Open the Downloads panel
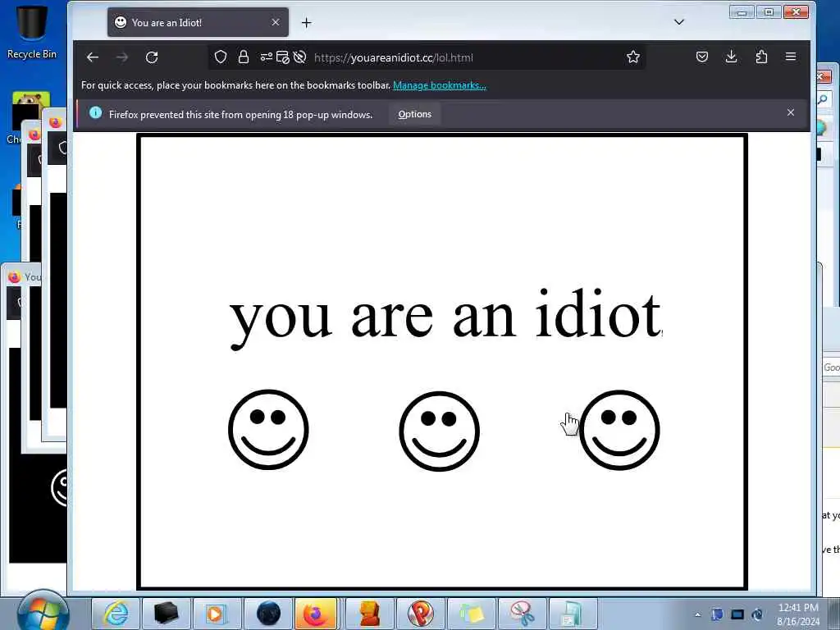The width and height of the screenshot is (840, 630). 731,57
